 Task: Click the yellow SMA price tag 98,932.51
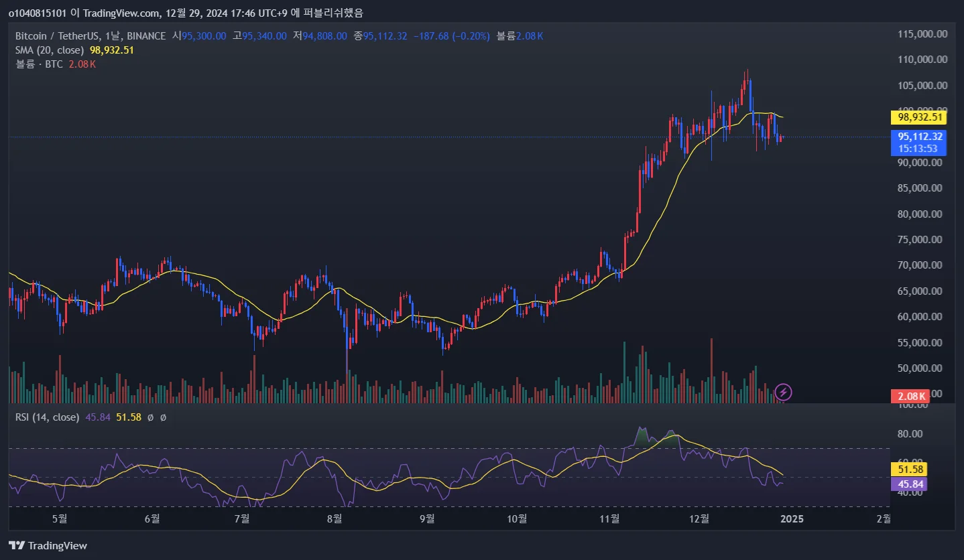917,117
